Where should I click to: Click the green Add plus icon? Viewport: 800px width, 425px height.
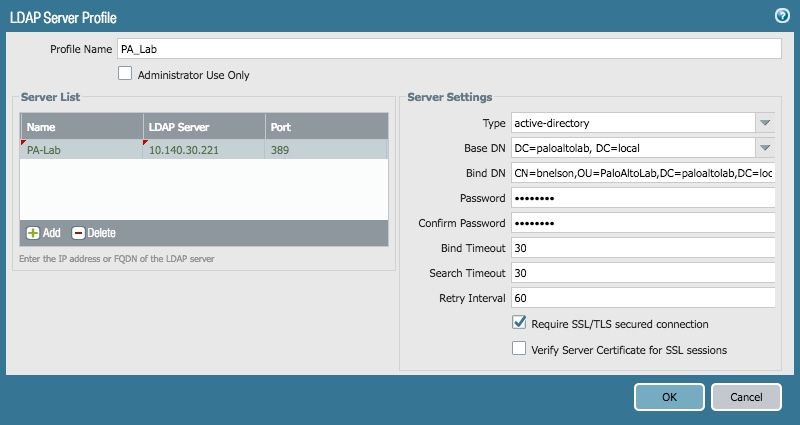click(33, 233)
